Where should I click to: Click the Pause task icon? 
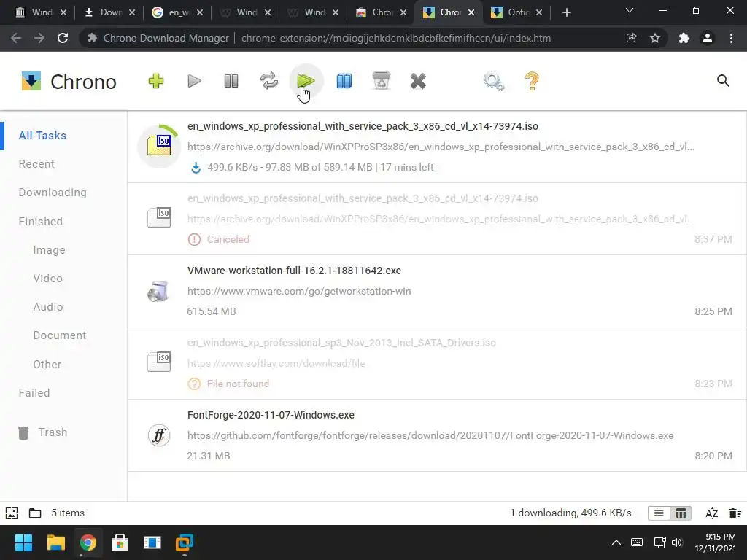pyautogui.click(x=231, y=81)
